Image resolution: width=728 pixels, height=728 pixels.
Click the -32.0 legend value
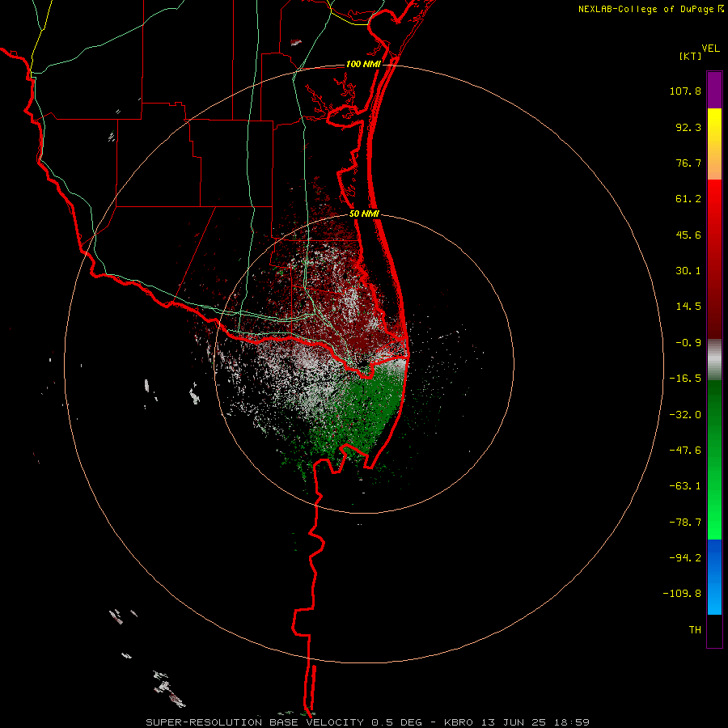[685, 415]
